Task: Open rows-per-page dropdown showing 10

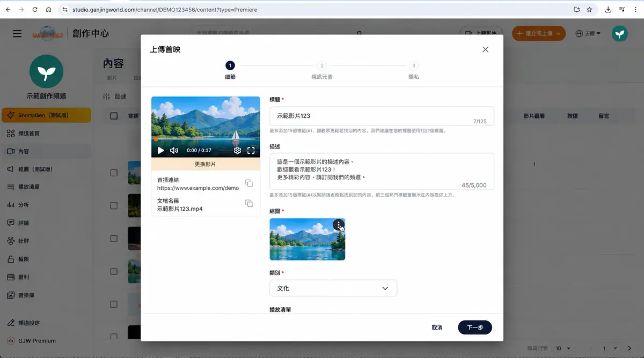Action: point(562,348)
